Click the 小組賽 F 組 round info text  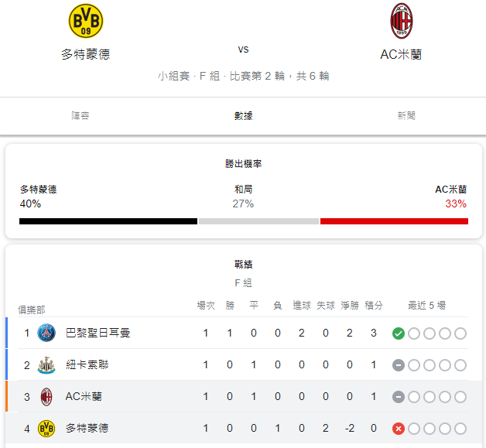point(243,76)
